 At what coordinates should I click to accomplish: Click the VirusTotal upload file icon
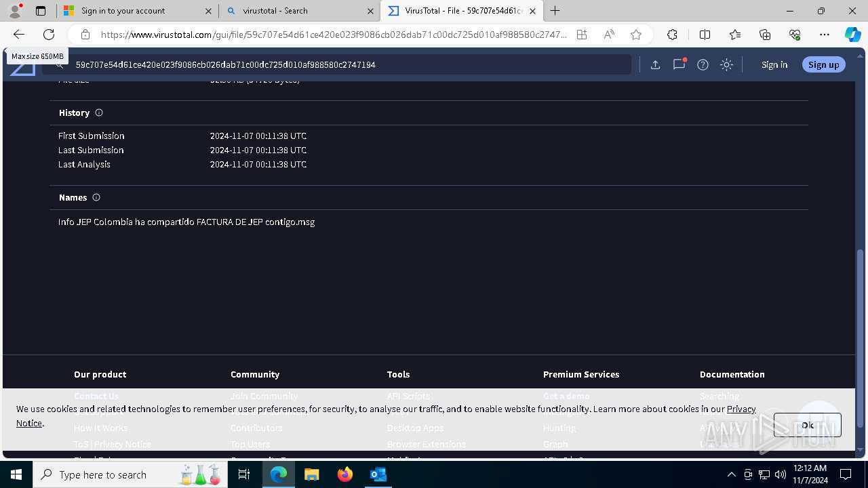tap(655, 64)
